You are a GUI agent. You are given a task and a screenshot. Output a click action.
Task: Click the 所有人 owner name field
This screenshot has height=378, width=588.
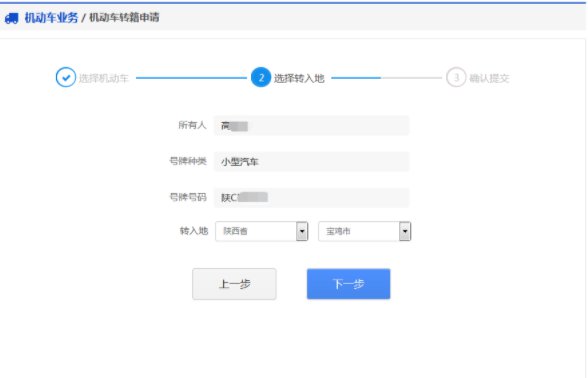[x=312, y=126]
